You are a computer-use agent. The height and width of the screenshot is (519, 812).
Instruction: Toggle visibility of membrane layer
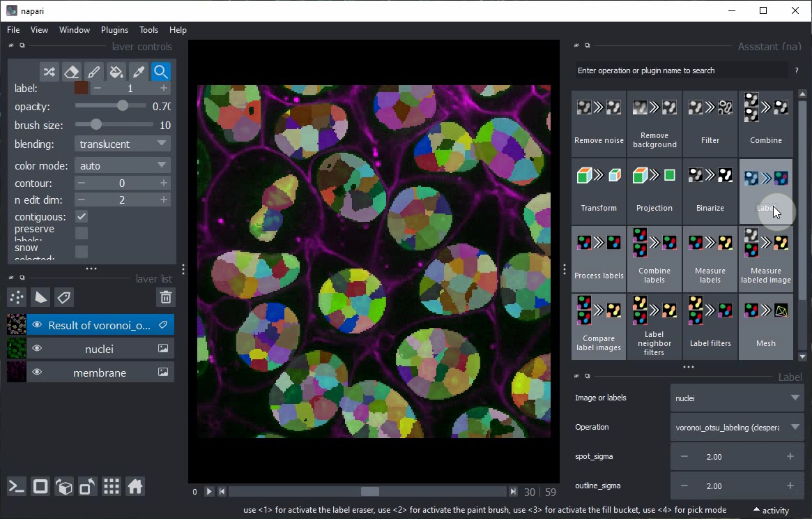37,373
